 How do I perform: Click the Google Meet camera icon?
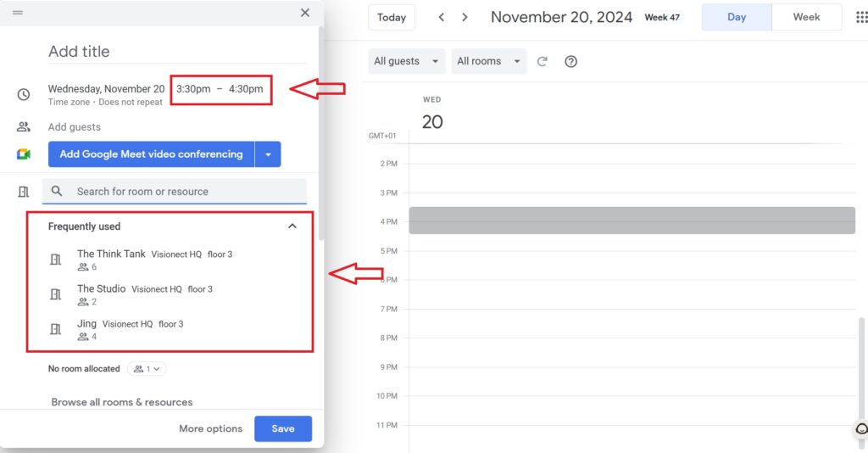coord(24,154)
